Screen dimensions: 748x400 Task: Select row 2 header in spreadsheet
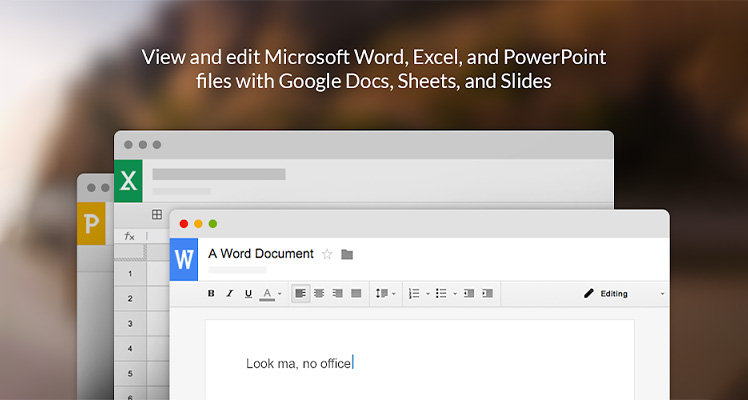130,299
